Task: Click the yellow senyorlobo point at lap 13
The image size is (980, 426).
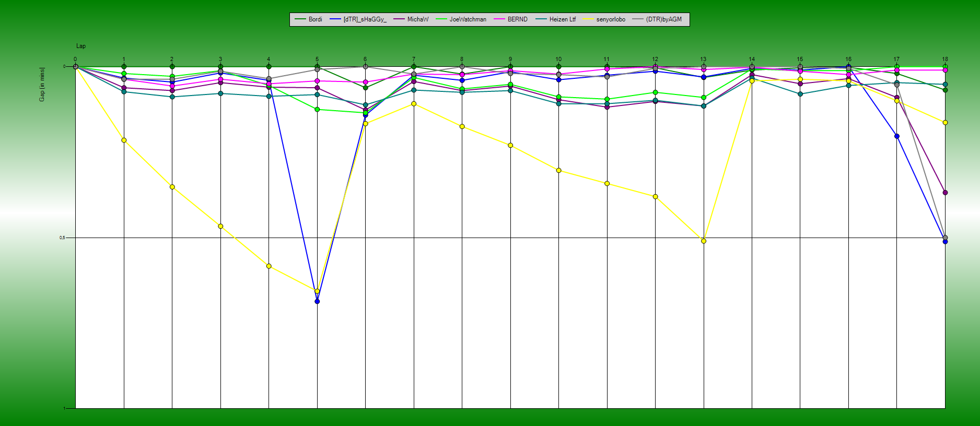Action: point(704,241)
